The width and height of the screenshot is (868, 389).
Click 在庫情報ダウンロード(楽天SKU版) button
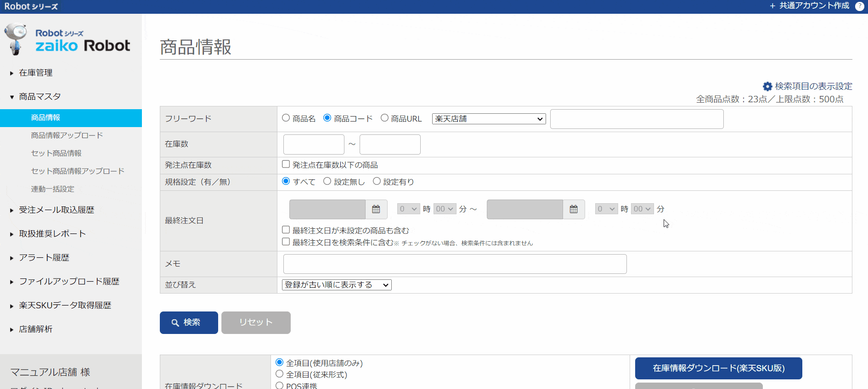(718, 368)
